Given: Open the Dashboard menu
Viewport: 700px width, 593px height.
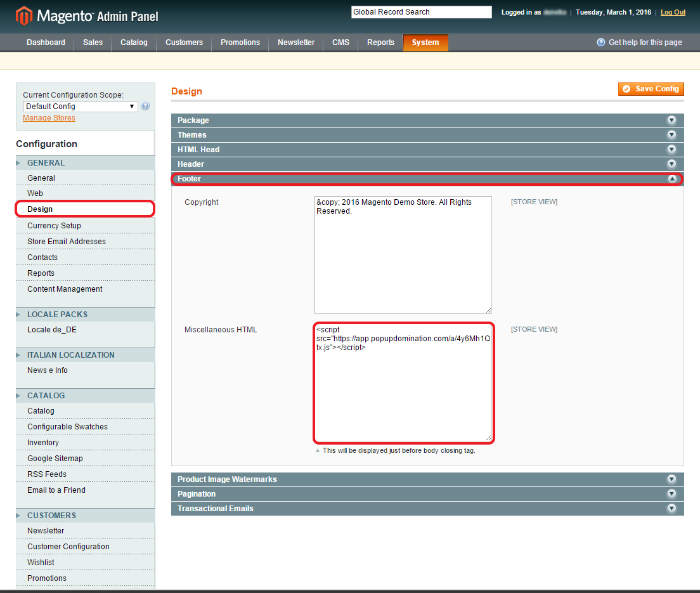Looking at the screenshot, I should click(x=46, y=42).
